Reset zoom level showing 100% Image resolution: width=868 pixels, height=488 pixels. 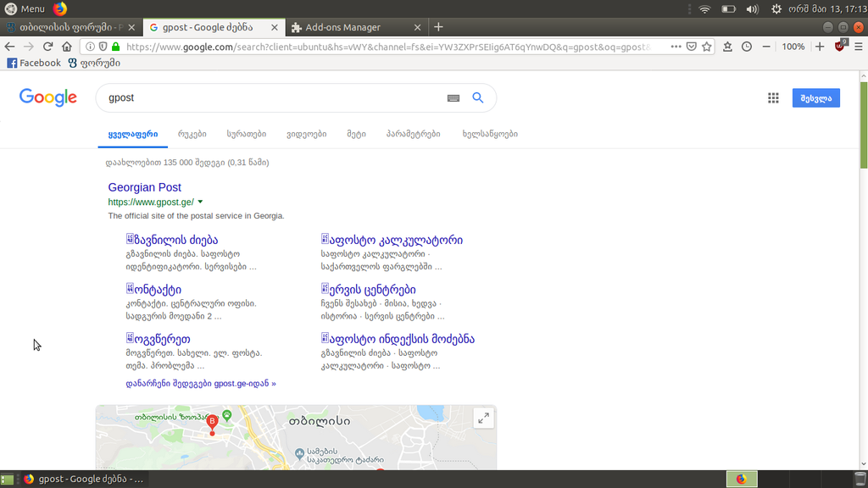pos(793,47)
